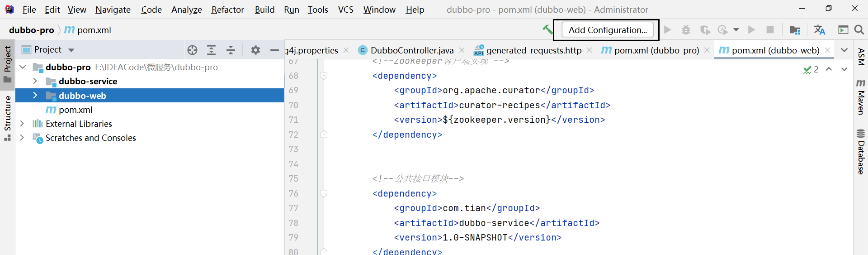Open the Analyze menu
The width and height of the screenshot is (868, 255).
click(187, 10)
